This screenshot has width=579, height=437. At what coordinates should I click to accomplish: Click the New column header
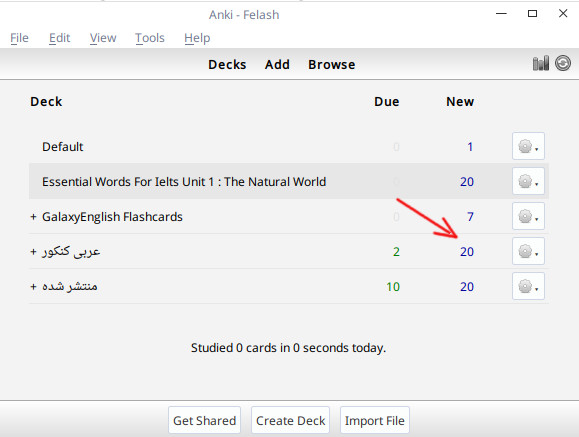(460, 102)
